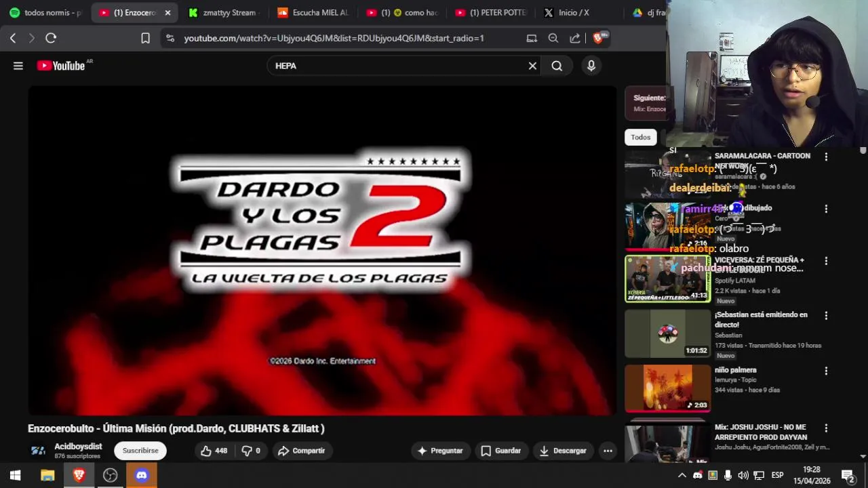The height and width of the screenshot is (488, 868).
Task: Click the cast/picture-in-picture icon in address bar
Action: tap(532, 38)
